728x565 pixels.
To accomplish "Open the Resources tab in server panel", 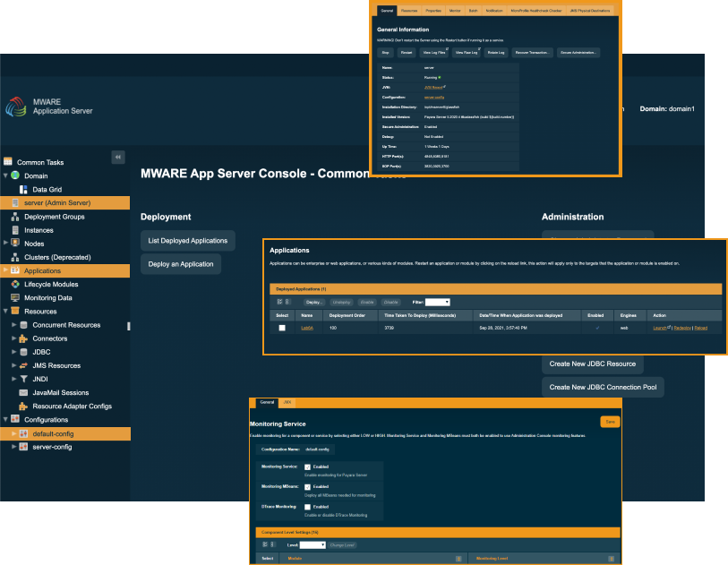I will (409, 11).
